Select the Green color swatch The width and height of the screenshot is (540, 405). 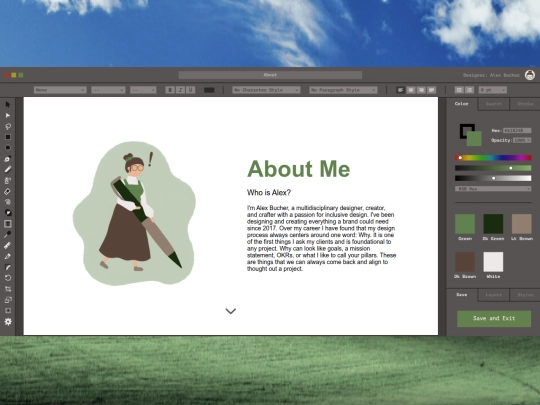coord(465,224)
